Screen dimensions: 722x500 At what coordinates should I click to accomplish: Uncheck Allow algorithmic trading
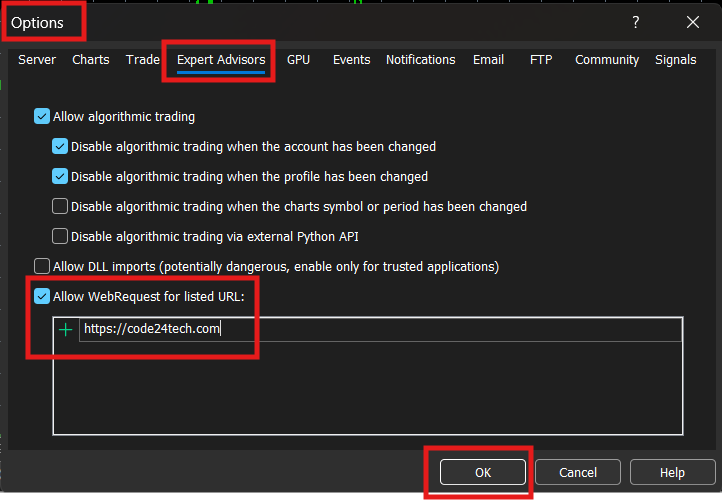42,116
